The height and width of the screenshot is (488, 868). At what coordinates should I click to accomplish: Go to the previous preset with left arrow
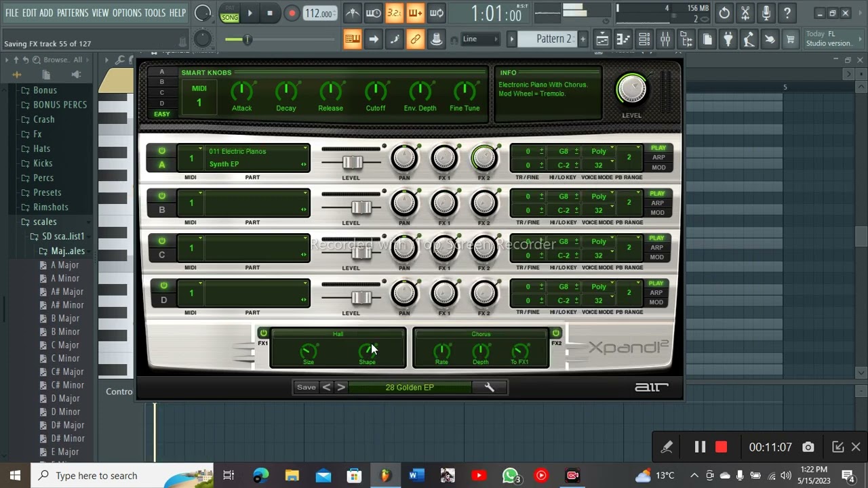[x=326, y=387]
